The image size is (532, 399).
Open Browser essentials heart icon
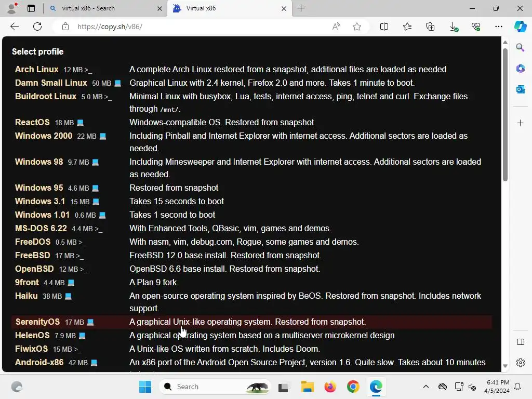(x=476, y=26)
